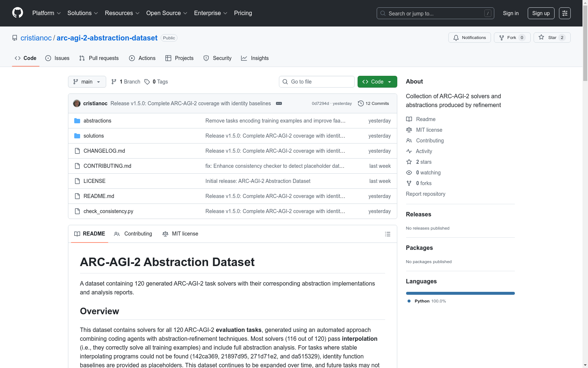Click the pulse icon beside Activity
Viewport: 588px width, 368px height.
tap(409, 151)
